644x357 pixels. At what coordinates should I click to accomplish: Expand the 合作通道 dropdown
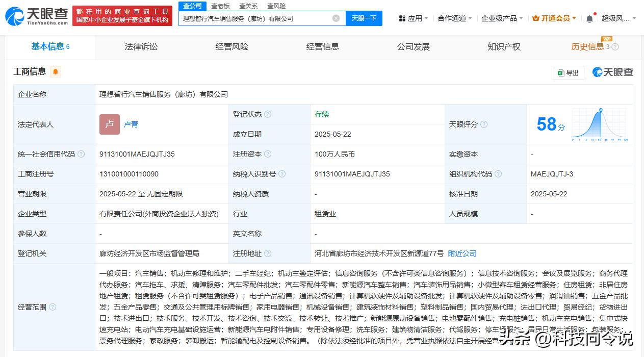(x=455, y=18)
